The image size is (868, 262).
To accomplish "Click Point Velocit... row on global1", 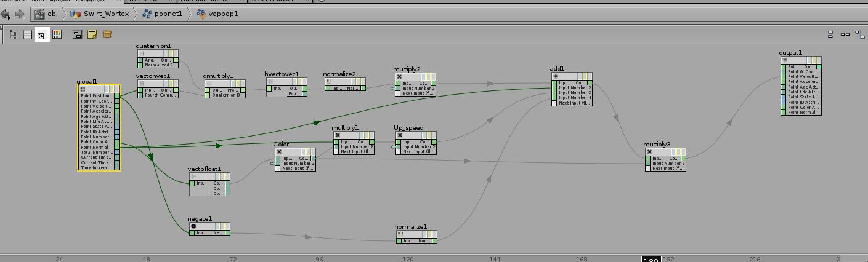I will coord(99,106).
